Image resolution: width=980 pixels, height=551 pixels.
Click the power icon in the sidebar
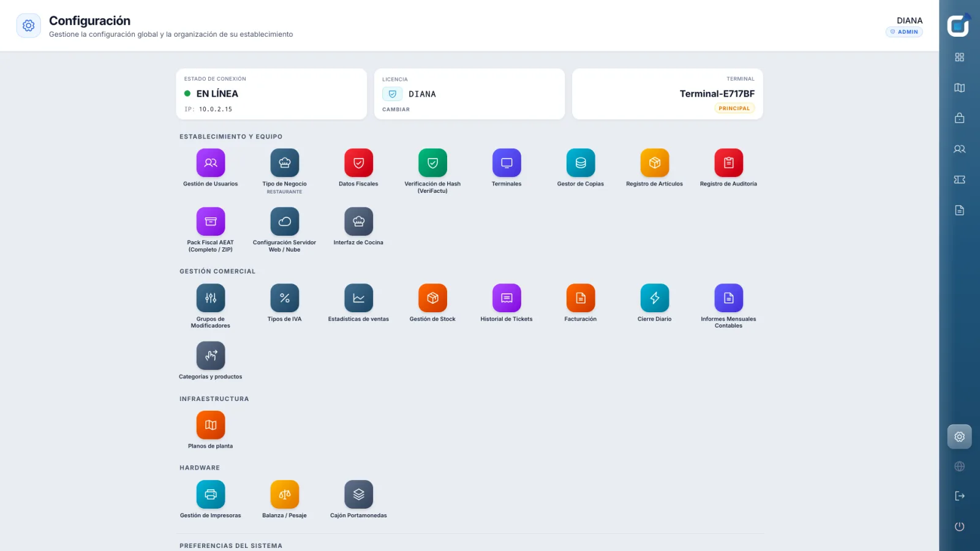[x=960, y=527]
